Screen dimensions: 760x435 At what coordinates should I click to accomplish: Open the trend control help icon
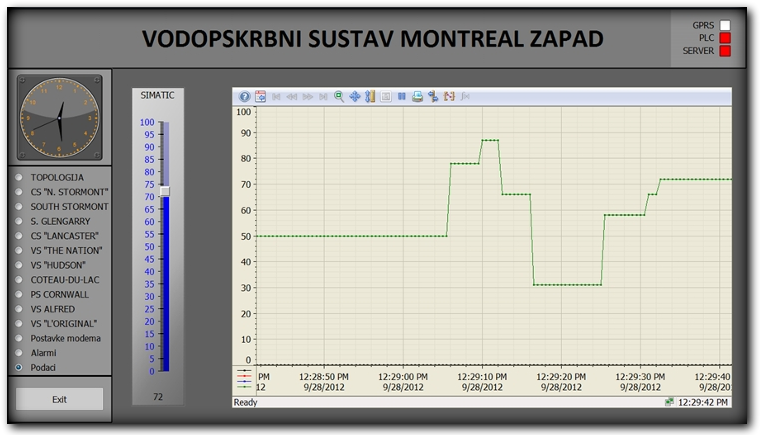(245, 97)
